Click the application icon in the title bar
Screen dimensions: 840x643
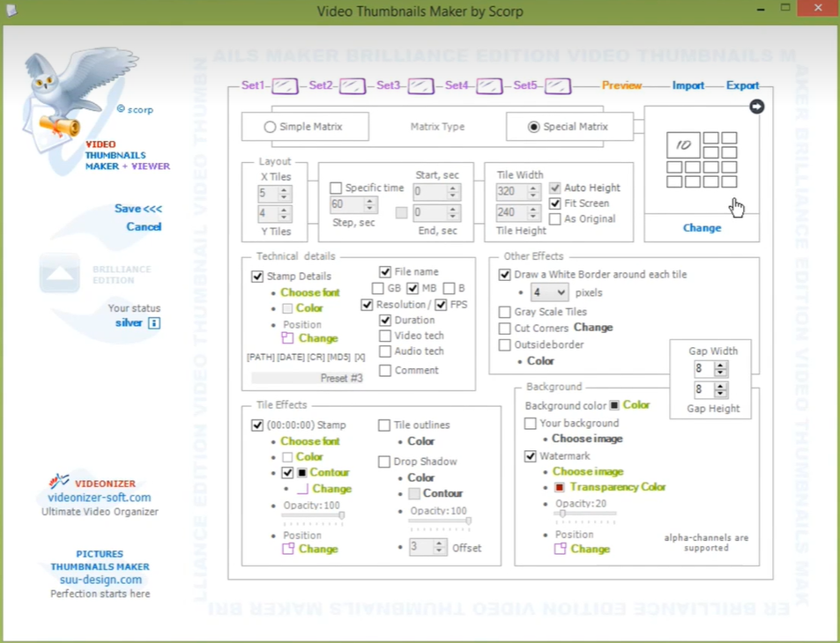(11, 11)
